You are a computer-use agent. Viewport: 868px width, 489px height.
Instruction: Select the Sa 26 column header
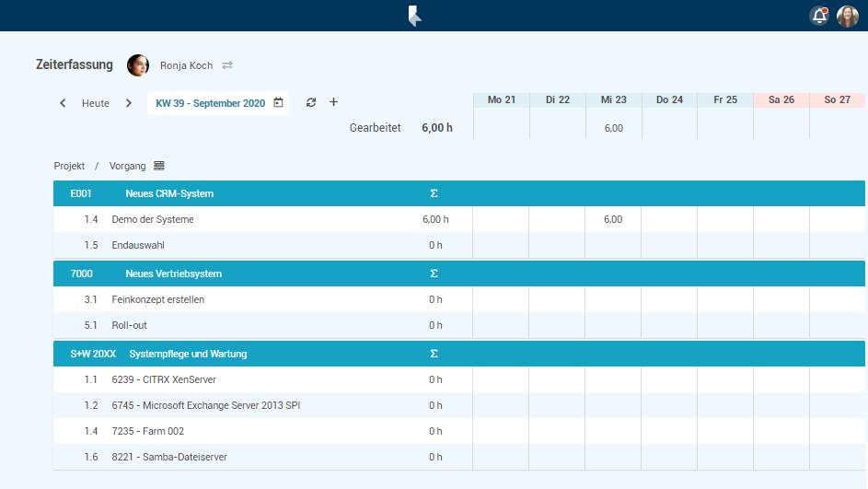coord(781,99)
